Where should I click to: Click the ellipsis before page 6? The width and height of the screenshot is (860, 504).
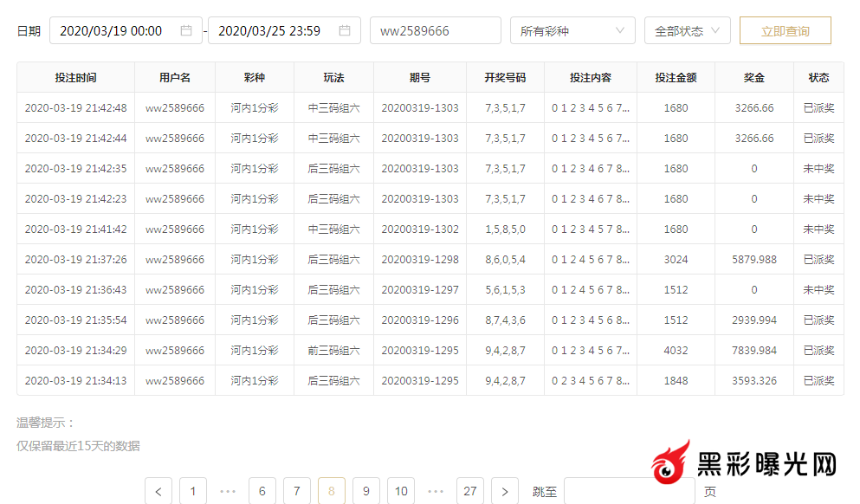click(x=228, y=491)
